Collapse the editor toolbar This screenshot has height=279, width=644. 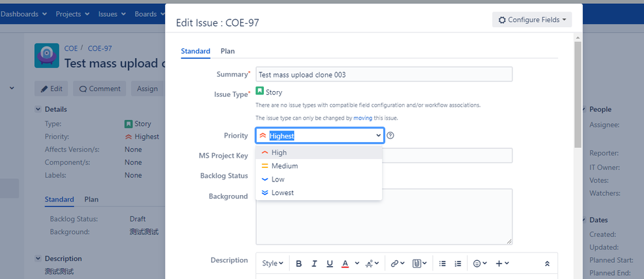(x=547, y=263)
